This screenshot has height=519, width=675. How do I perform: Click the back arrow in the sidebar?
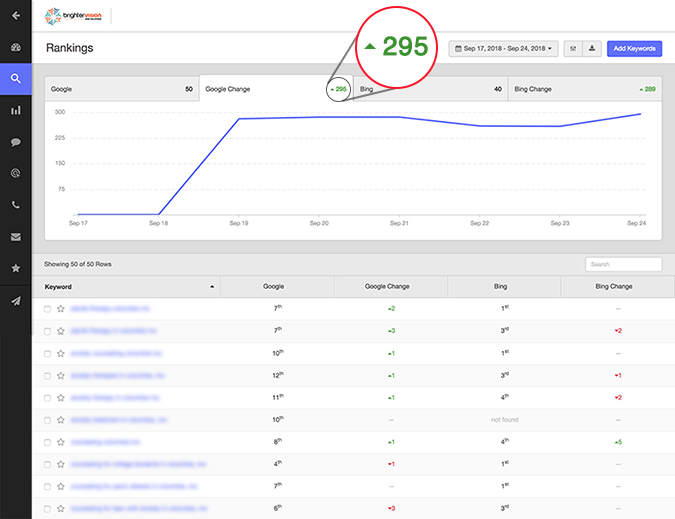pos(16,15)
